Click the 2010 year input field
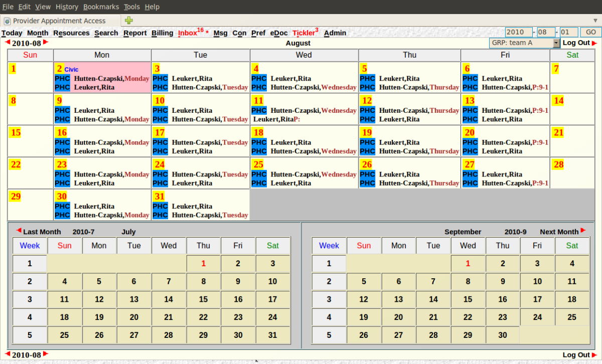Viewport: 602px width, 364px height. coord(519,32)
